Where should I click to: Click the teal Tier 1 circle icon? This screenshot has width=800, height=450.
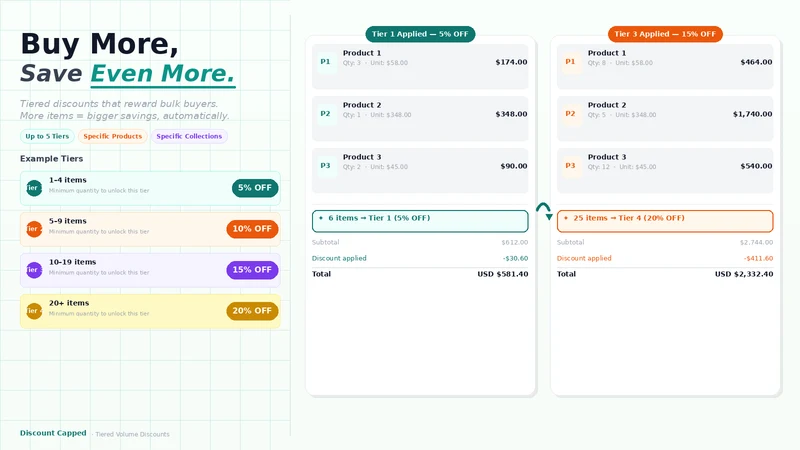pyautogui.click(x=34, y=188)
